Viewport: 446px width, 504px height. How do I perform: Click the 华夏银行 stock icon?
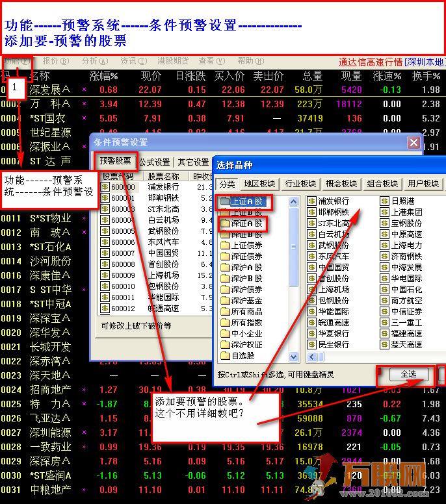pyautogui.click(x=311, y=334)
